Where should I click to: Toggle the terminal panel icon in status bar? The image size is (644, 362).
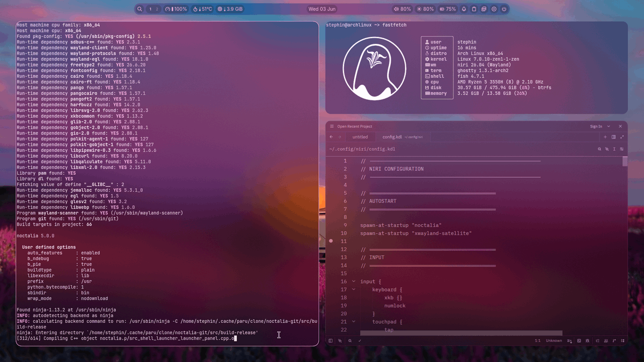click(x=579, y=341)
